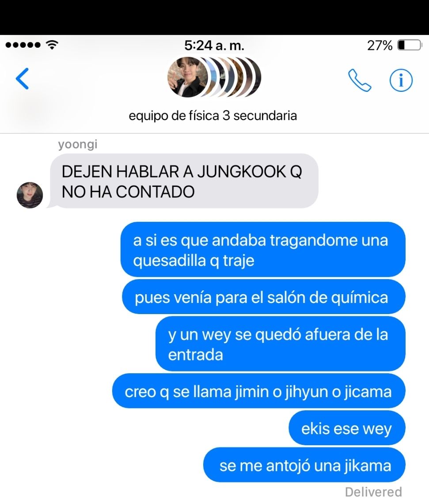Select the 'DEJEN HABLAR A JUNGKOOK' message
Viewport: 429px width, 504px height.
click(184, 181)
